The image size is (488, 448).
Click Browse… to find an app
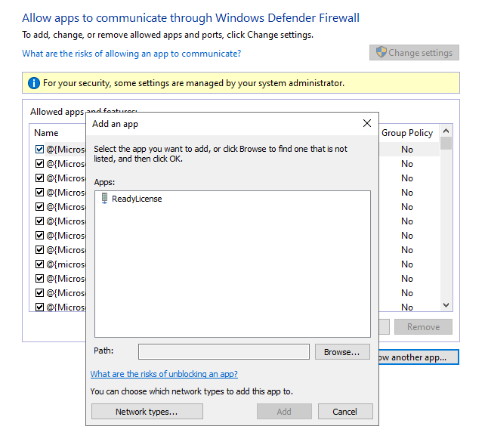click(342, 352)
